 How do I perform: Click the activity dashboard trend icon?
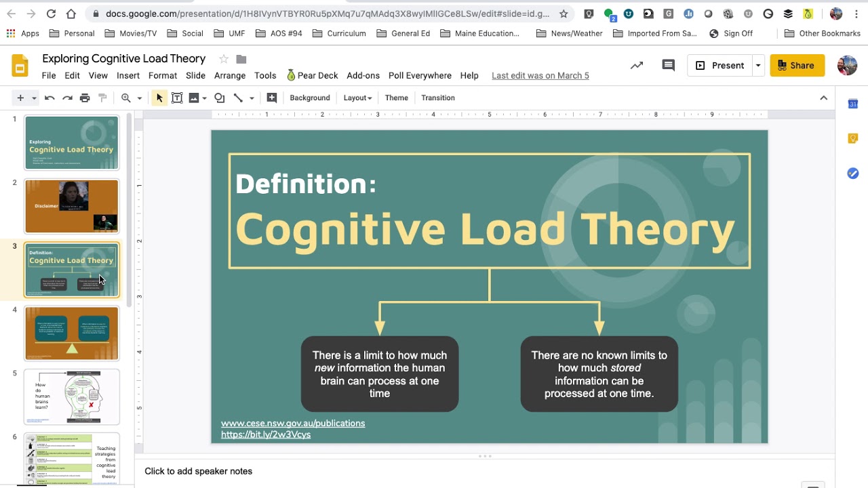pyautogui.click(x=637, y=66)
